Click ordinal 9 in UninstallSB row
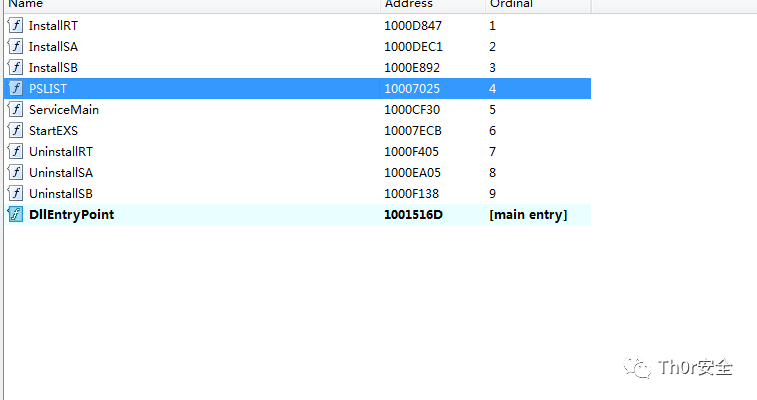This screenshot has width=757, height=400. click(492, 193)
